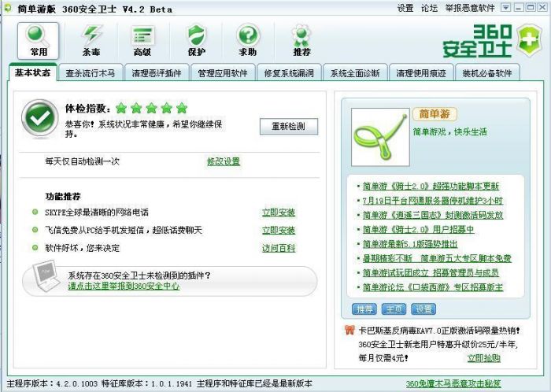Select the 常用 magnifier toolbar icon
Image resolution: width=551 pixels, height=392 pixels.
[x=39, y=41]
